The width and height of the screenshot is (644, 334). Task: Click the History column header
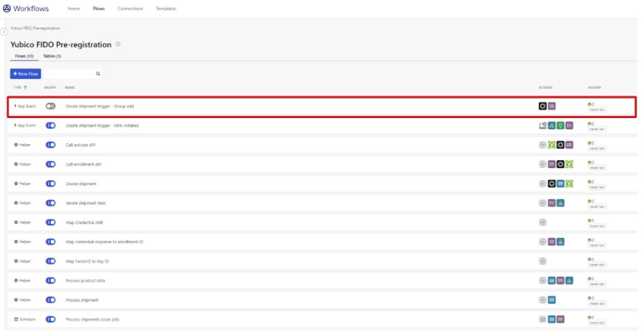coord(594,88)
